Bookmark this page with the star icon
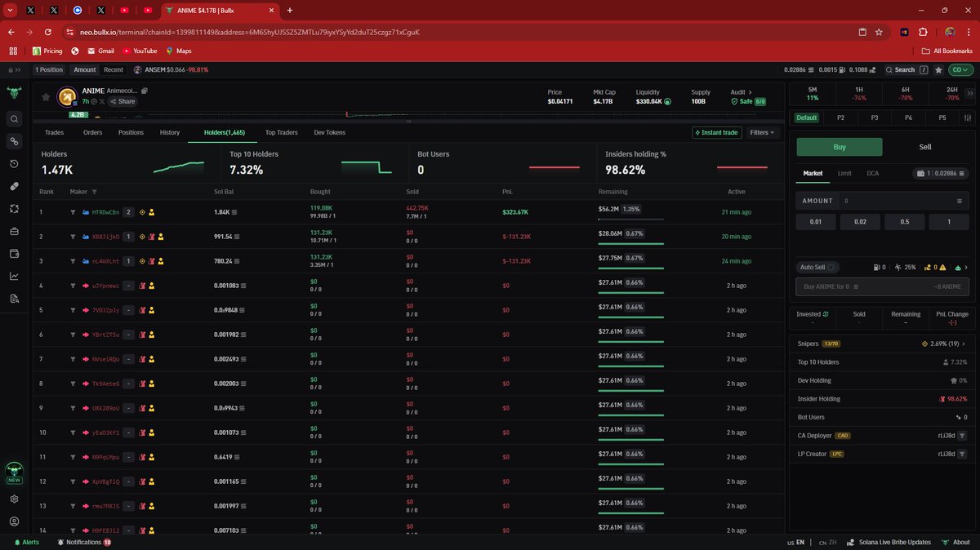Image resolution: width=980 pixels, height=550 pixels. [x=879, y=32]
